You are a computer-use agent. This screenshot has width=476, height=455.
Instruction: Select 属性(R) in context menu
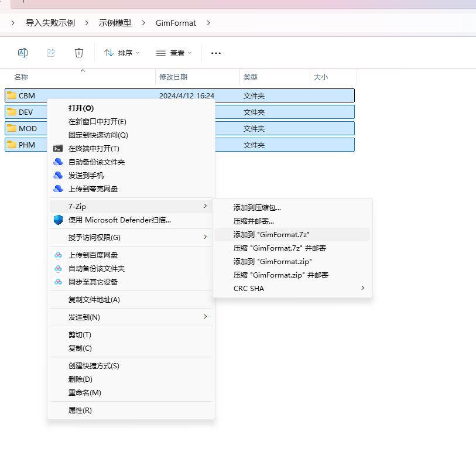[80, 410]
